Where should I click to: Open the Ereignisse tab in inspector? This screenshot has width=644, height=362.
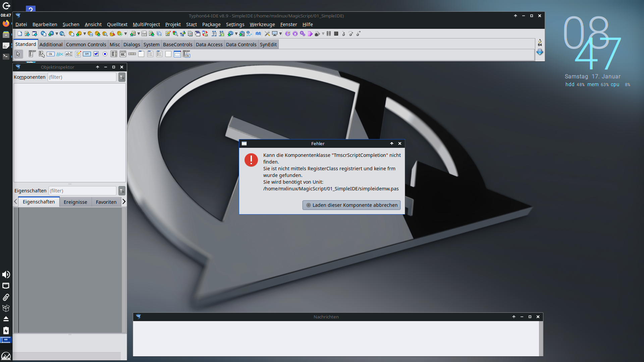(x=75, y=202)
